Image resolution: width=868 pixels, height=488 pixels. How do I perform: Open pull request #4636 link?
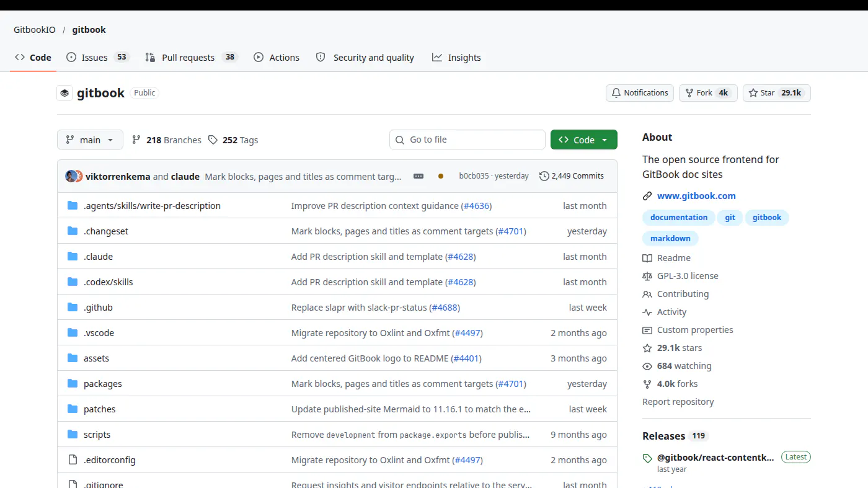coord(476,206)
